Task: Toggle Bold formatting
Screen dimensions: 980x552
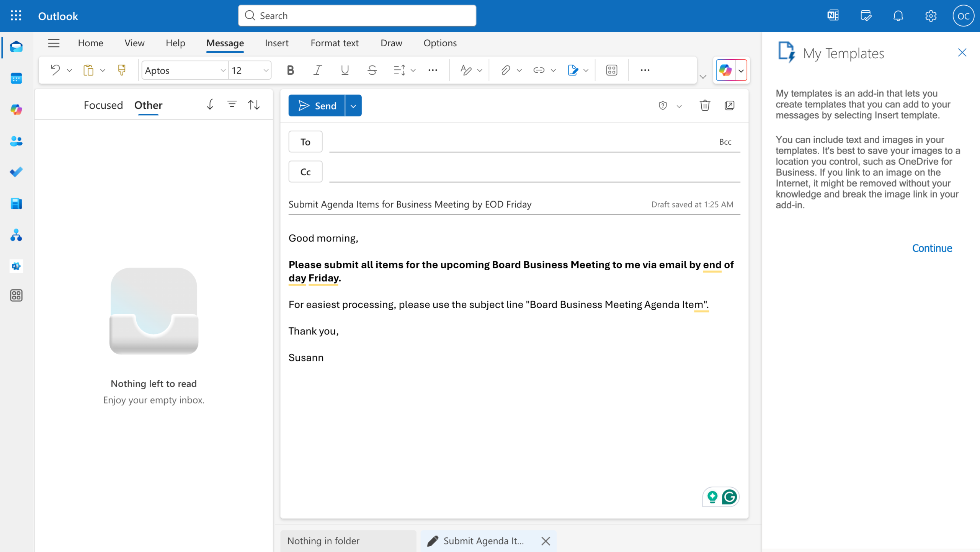Action: [291, 70]
